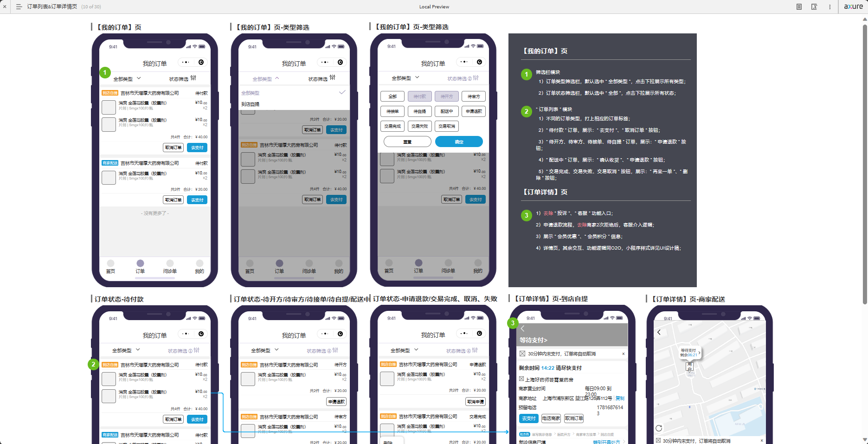Image resolution: width=868 pixels, height=444 pixels.
Task: Click 取消订单 button on order detail page
Action: coord(574,418)
